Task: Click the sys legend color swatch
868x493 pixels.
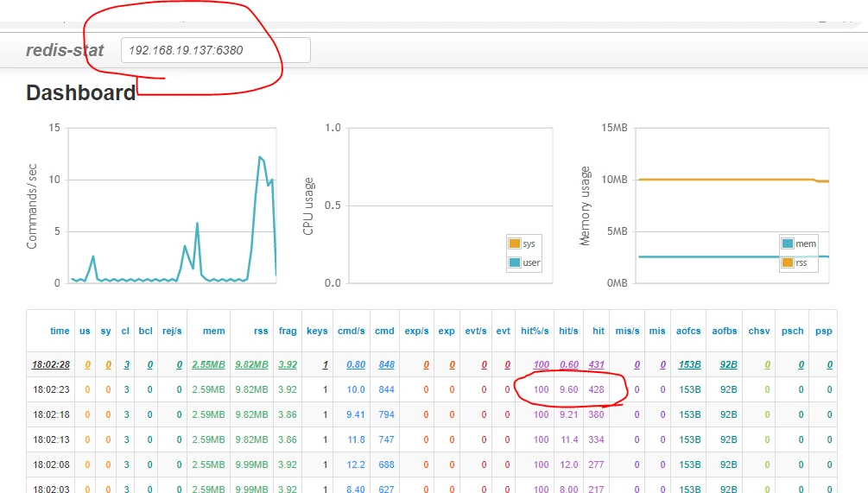Action: (514, 243)
